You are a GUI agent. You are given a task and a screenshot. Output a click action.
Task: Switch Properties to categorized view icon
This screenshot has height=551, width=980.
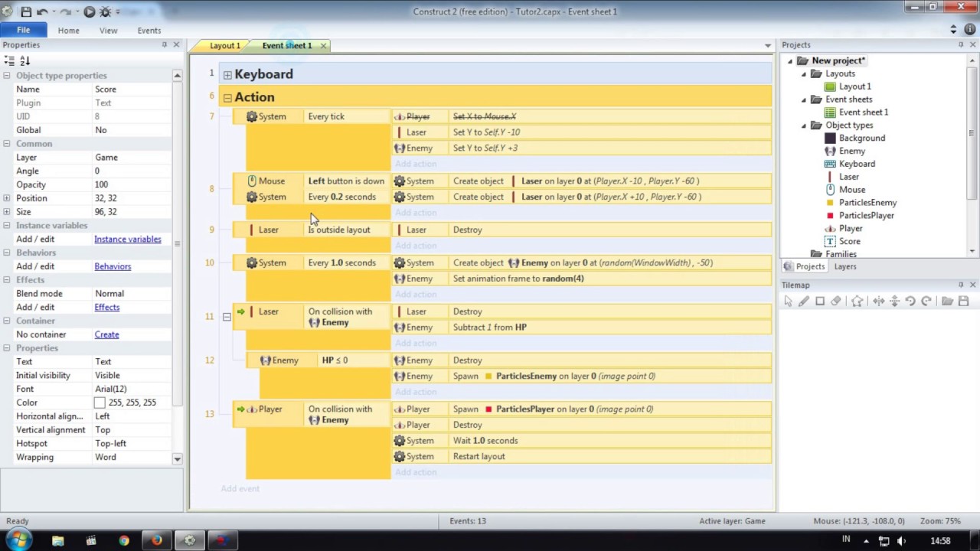(x=9, y=60)
